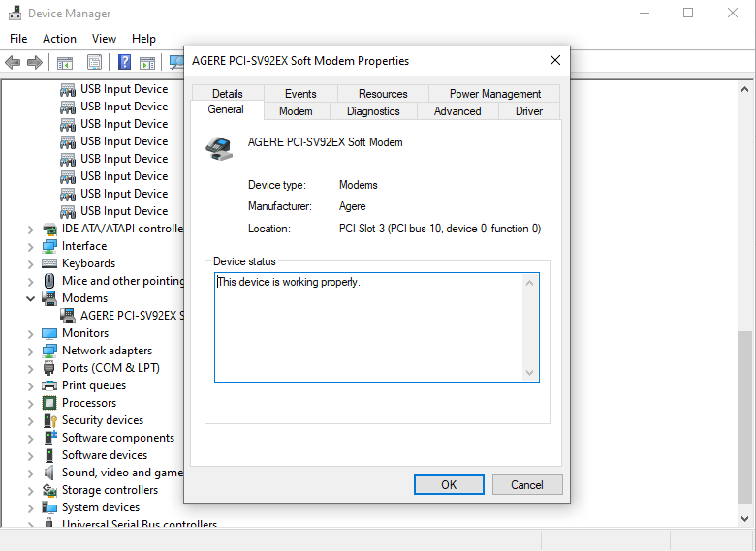Select the Interface category icon
756x551 pixels.
[49, 246]
